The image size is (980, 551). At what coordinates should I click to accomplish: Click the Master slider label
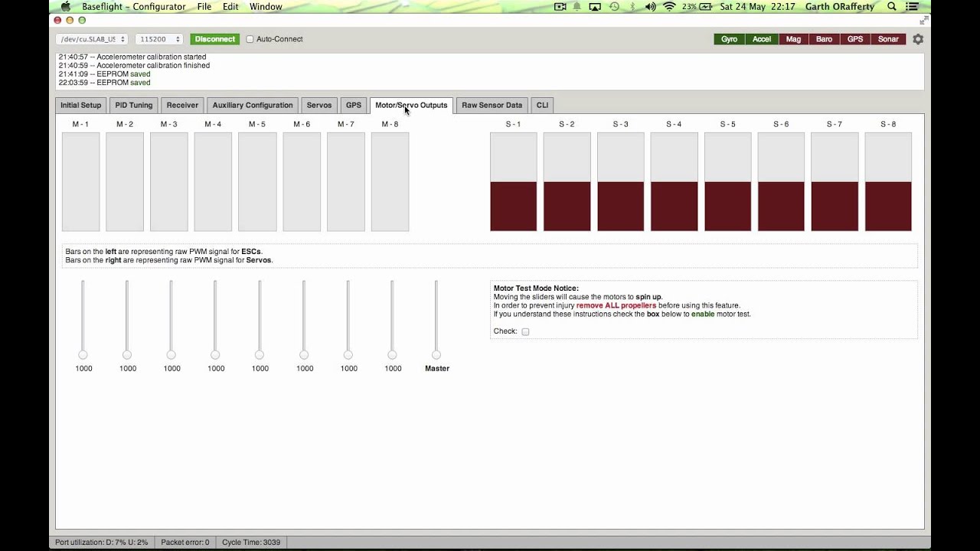pyautogui.click(x=437, y=368)
